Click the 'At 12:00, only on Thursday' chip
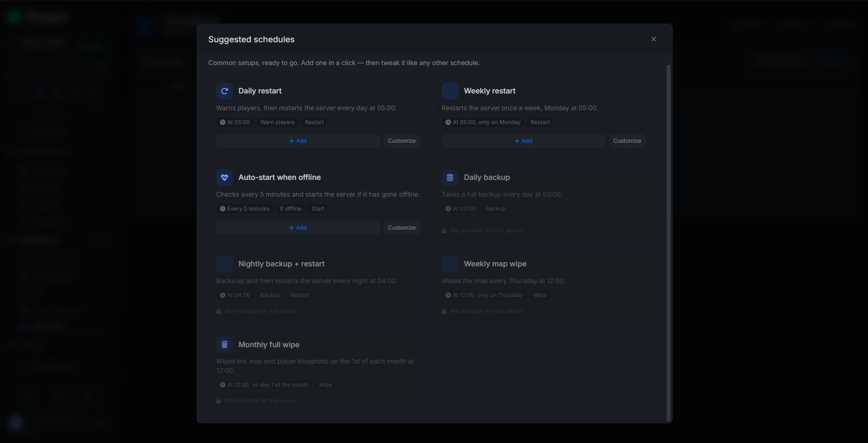Viewport: 868px width, 443px height. tap(484, 295)
